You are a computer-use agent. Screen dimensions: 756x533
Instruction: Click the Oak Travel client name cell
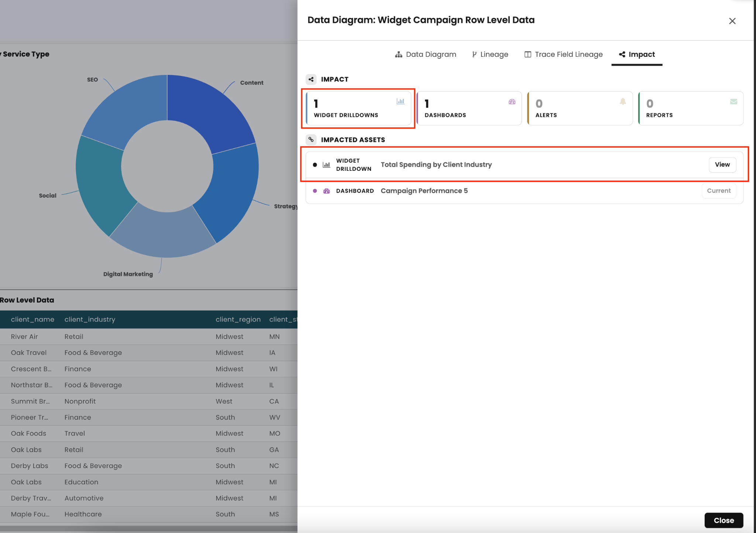coord(29,353)
